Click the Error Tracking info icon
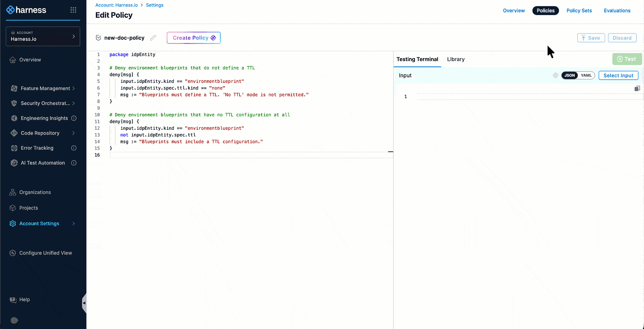 click(74, 148)
